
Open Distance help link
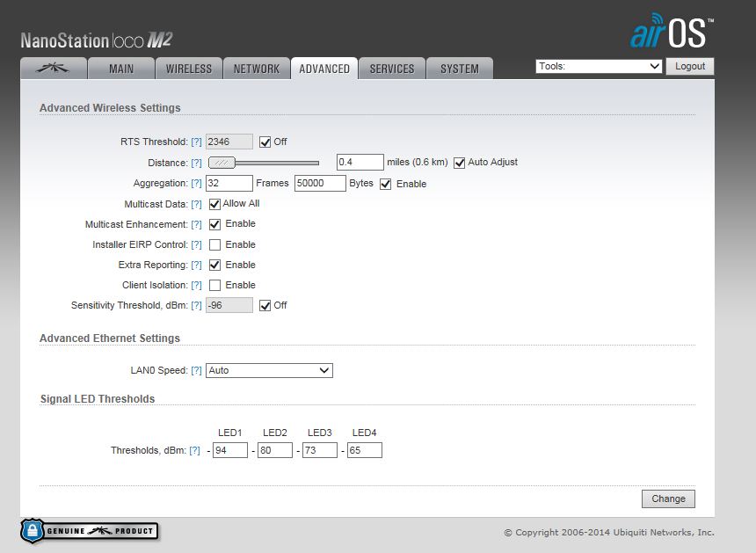[x=196, y=163]
